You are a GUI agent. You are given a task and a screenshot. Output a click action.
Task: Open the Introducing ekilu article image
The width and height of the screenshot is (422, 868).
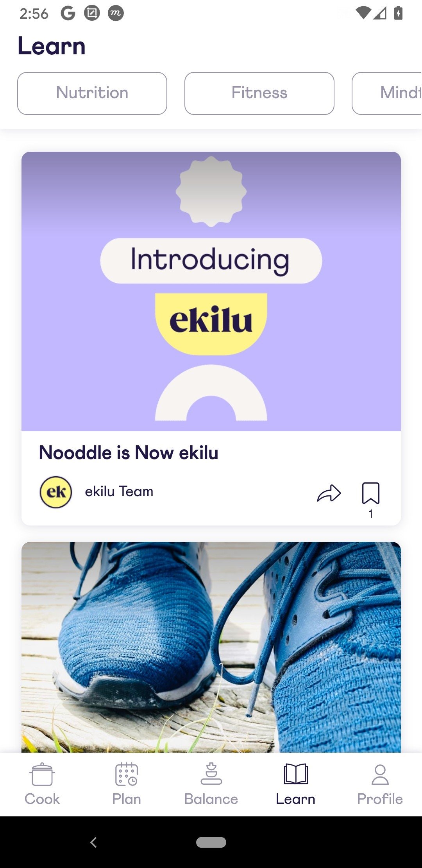(211, 291)
